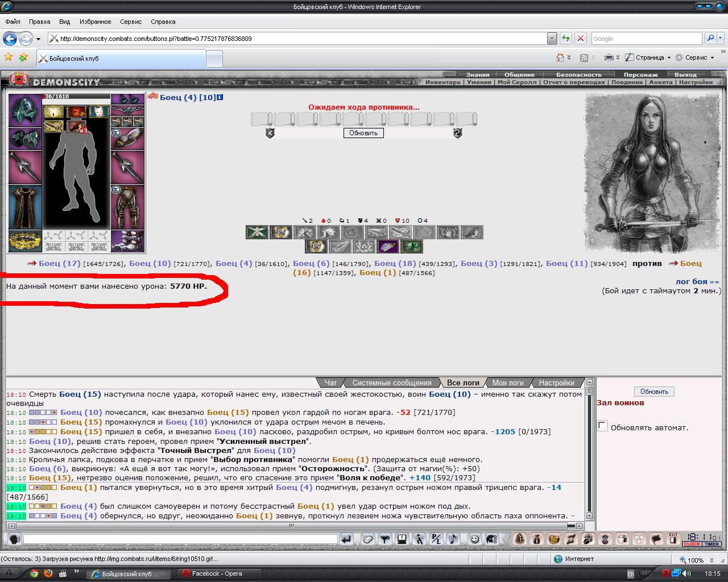The width and height of the screenshot is (728, 582).
Task: Click the white cat effect icon
Action: click(x=99, y=111)
